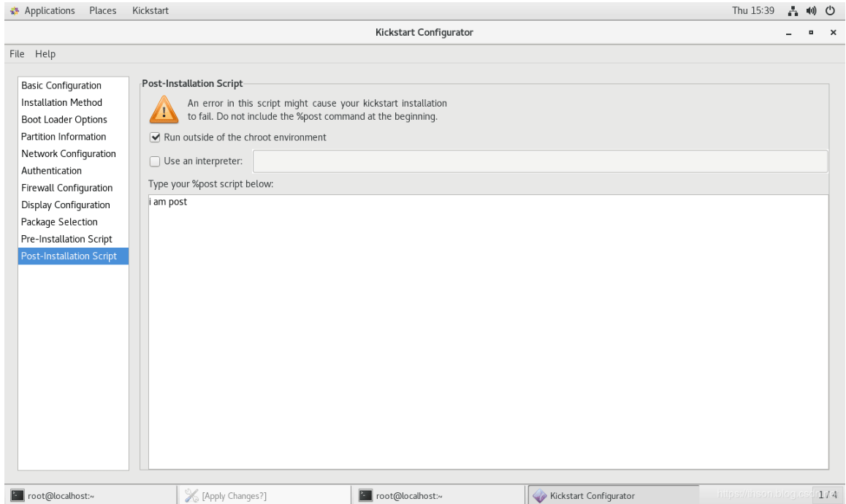Click the clock showing Thu 15:39
Screen dimensions: 846x504
[752, 10]
